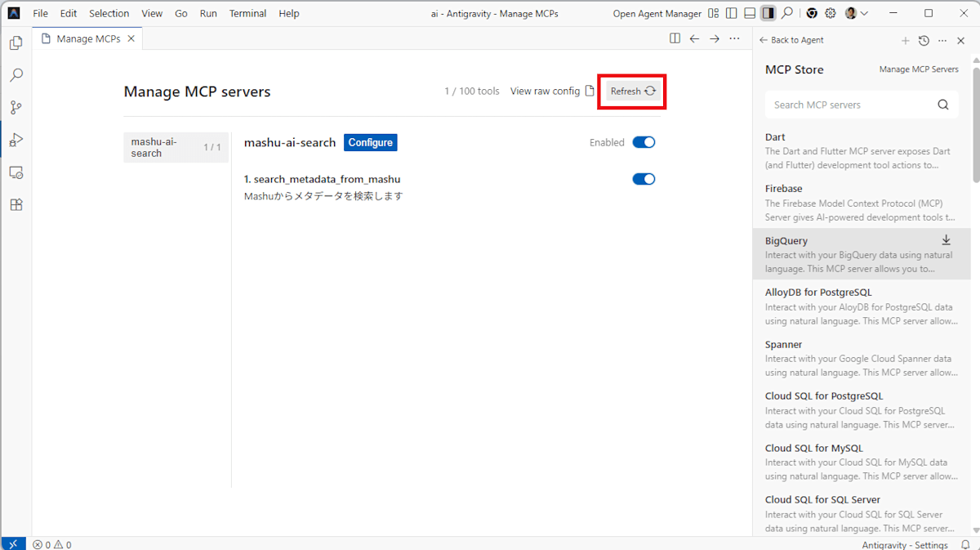Click the Antigravity logo icon in title bar
This screenshot has height=550, width=980.
pos(14,13)
